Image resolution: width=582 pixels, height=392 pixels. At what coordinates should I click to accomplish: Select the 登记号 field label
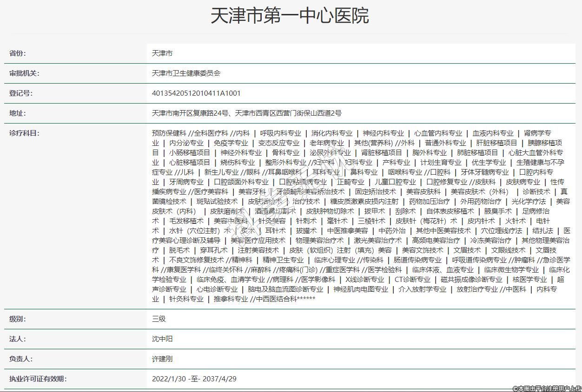(x=21, y=93)
